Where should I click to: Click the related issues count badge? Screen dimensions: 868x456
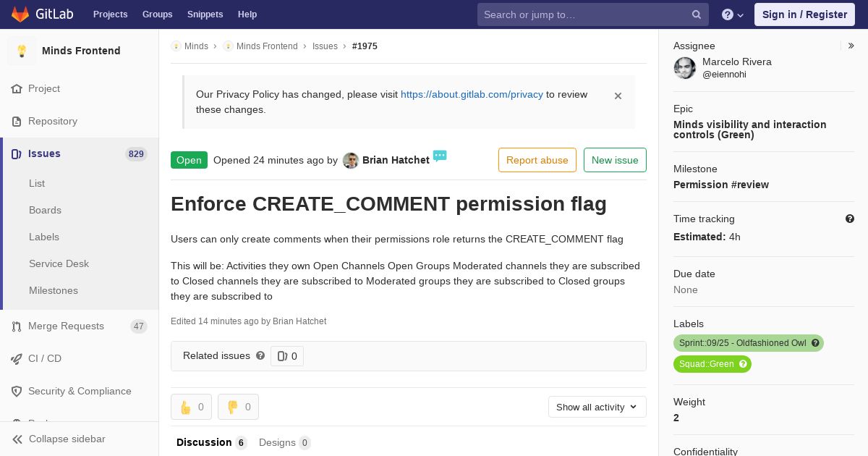coord(287,356)
